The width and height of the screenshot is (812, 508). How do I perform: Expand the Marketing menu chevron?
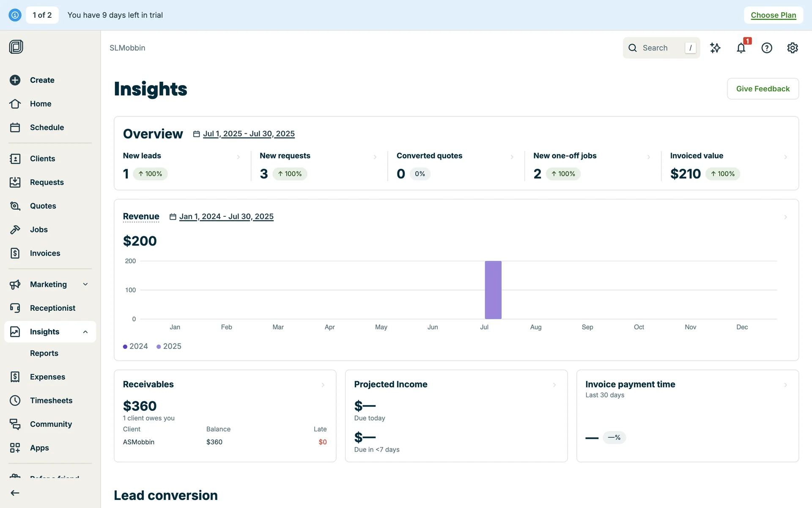[85, 284]
